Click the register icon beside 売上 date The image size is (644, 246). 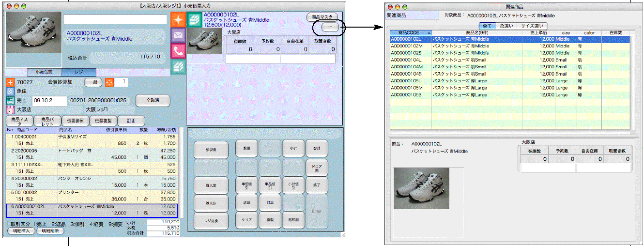pos(10,100)
